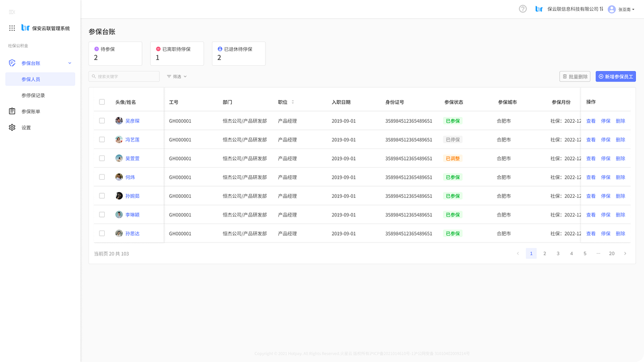Click the 新增参保员工 button
The image size is (644, 362).
(x=615, y=76)
